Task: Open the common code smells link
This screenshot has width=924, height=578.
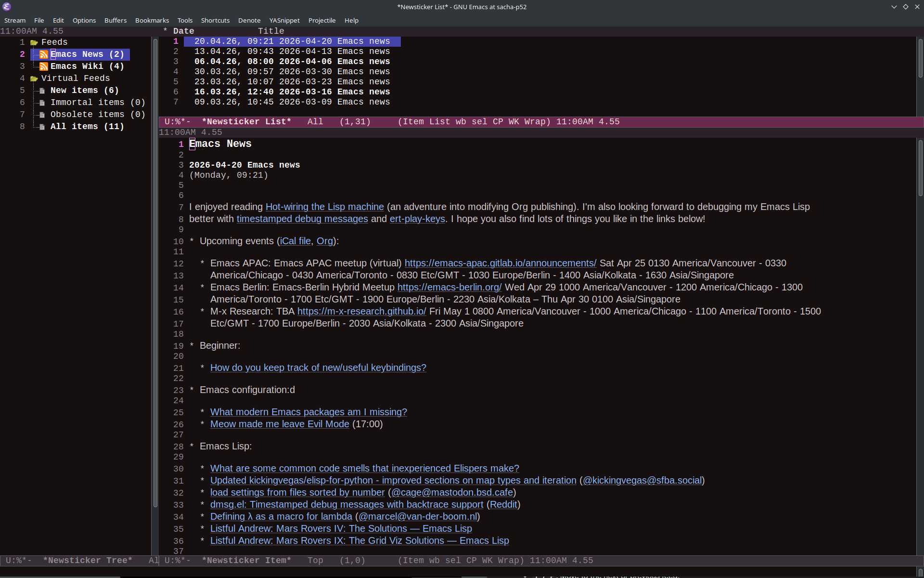Action: pyautogui.click(x=365, y=469)
